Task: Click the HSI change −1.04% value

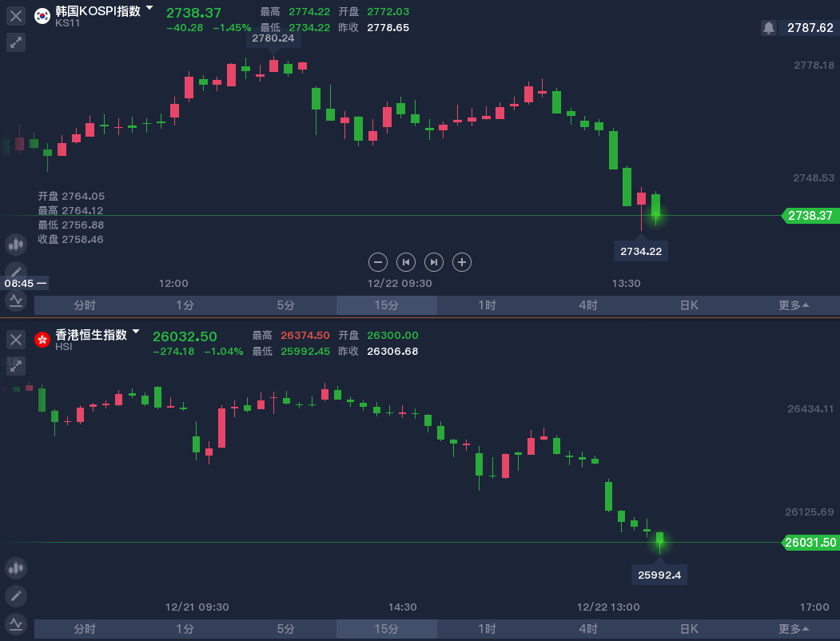Action: [x=224, y=352]
